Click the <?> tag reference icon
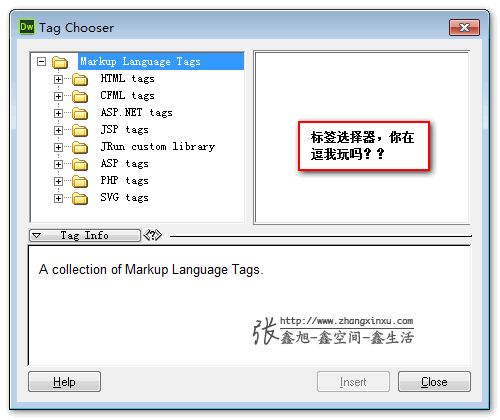Viewport: 500px width, 420px height. click(x=153, y=235)
